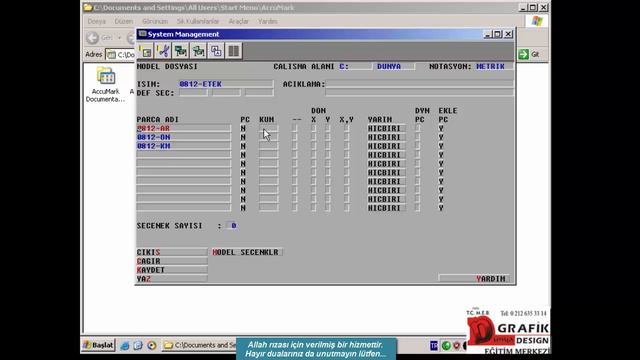The width and height of the screenshot is (640, 360).
Task: Tick the DON X checkbox in 0812-AR row
Action: [x=313, y=128]
